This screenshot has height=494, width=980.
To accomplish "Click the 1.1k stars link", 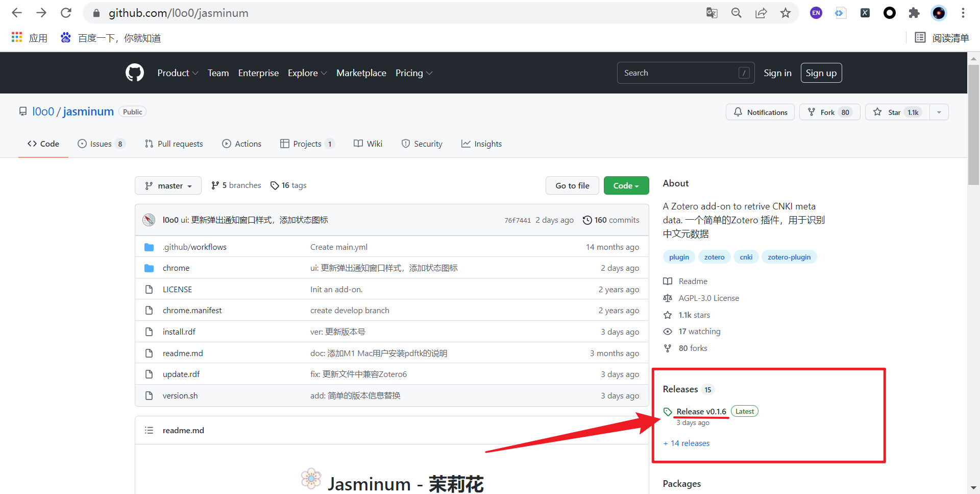I will [687, 315].
